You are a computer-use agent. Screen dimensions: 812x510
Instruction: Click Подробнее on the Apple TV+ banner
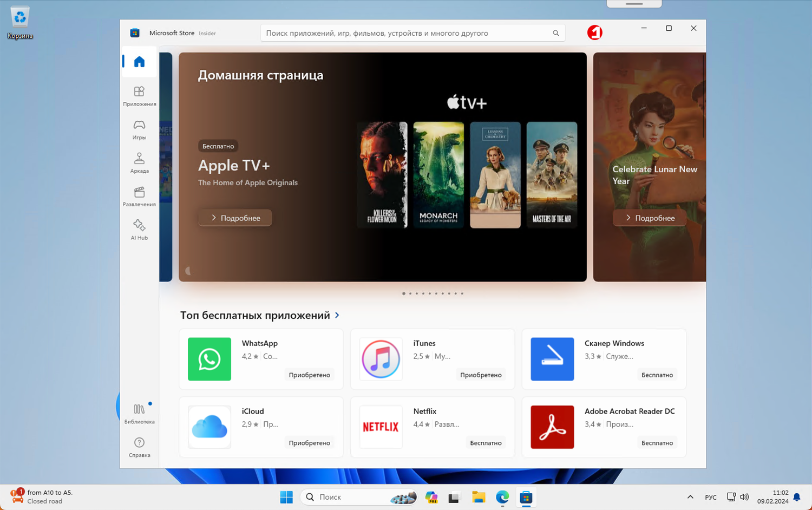coord(235,218)
